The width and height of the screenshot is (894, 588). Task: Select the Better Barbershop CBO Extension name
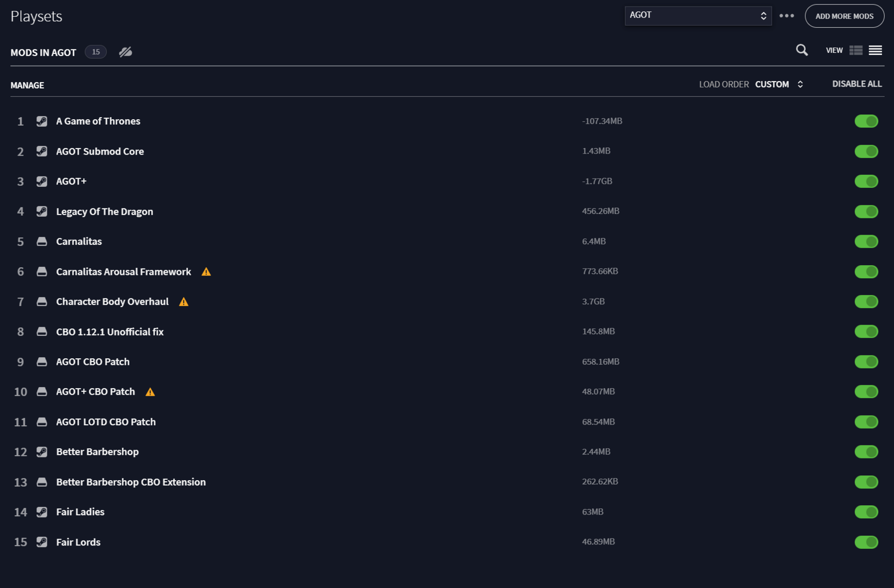click(x=131, y=482)
